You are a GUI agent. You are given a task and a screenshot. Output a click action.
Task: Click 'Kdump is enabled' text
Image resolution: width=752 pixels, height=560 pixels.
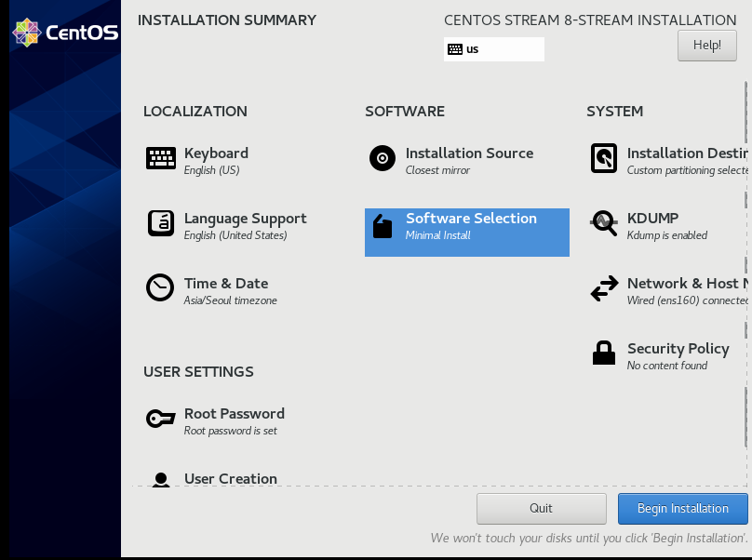[x=667, y=235]
